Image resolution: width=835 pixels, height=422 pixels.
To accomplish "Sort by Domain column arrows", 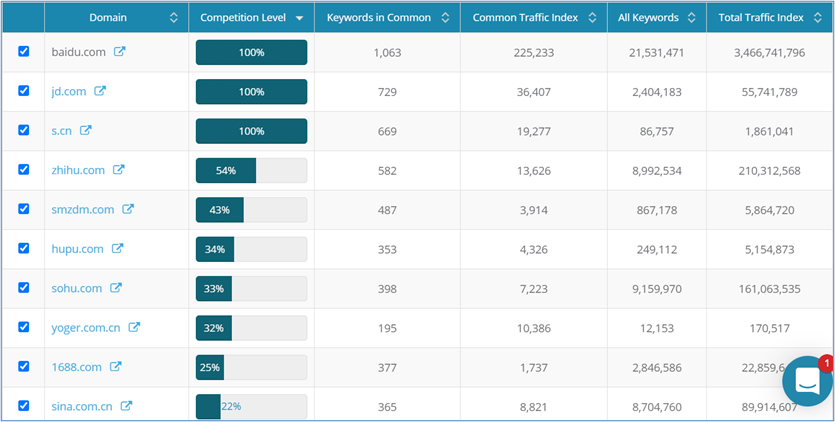I will (x=174, y=18).
